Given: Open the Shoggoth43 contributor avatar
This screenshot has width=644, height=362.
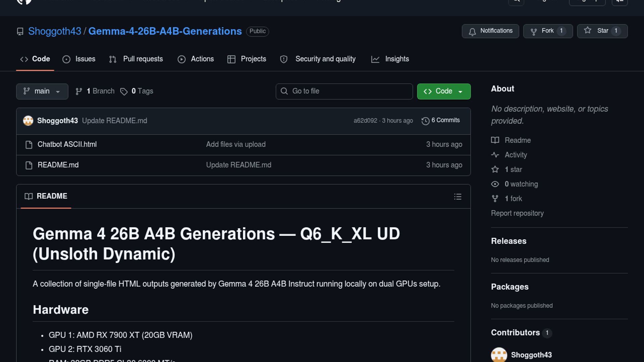Looking at the screenshot, I should pos(499,355).
